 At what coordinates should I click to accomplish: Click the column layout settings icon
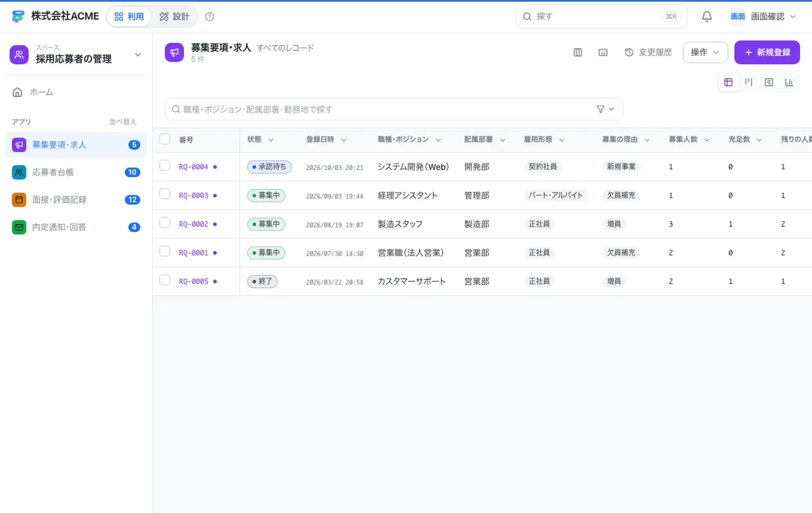[x=578, y=53]
